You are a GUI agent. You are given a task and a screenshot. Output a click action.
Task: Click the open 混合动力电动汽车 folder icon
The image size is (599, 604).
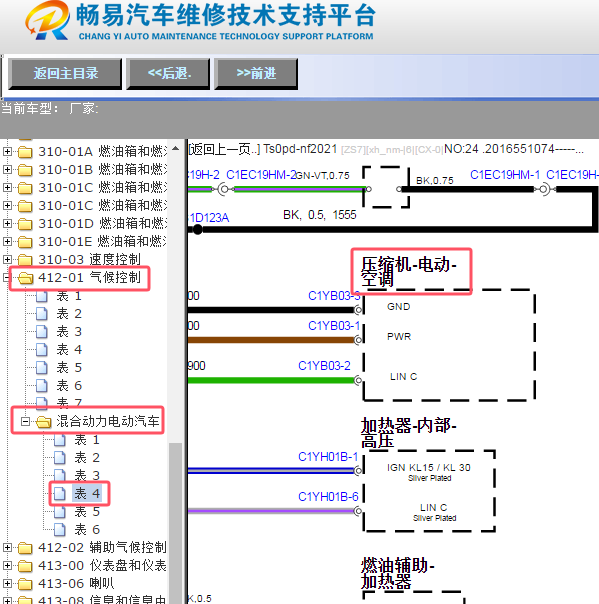coord(44,422)
